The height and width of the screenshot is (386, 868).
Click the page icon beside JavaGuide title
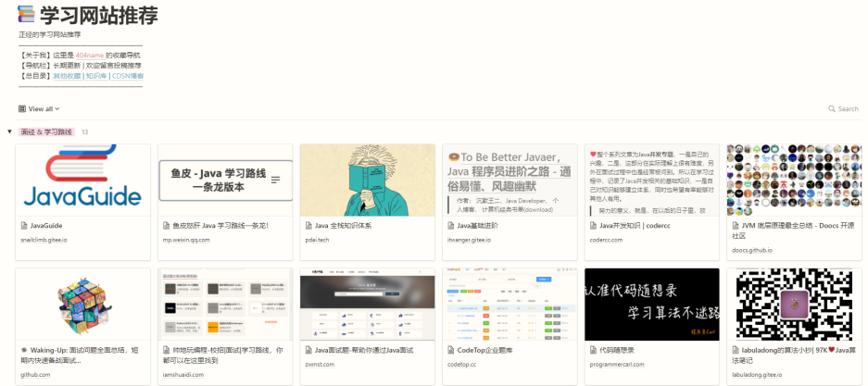tap(24, 225)
